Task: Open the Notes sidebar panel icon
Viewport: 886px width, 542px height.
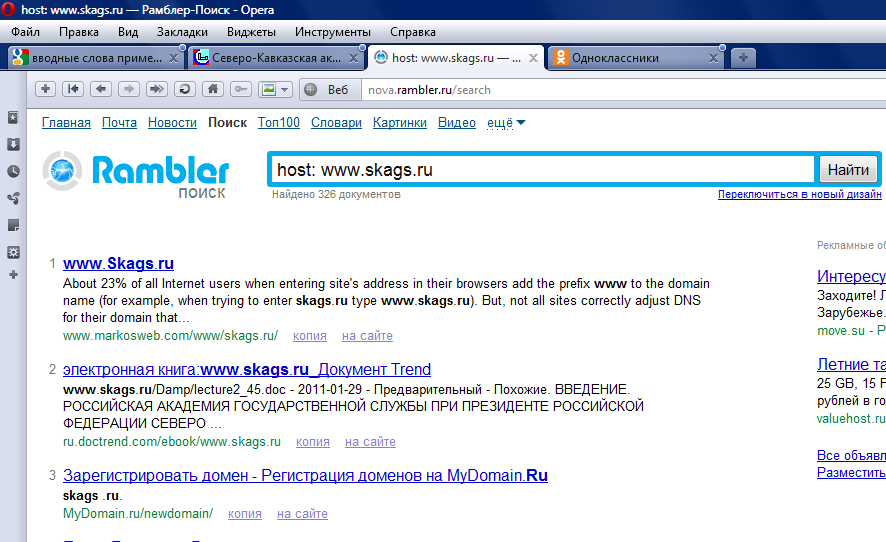Action: [x=13, y=226]
